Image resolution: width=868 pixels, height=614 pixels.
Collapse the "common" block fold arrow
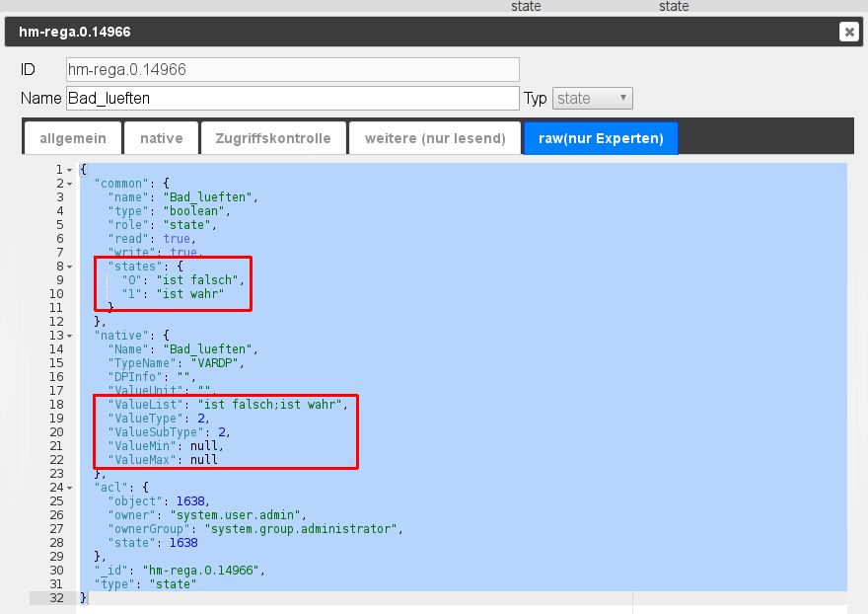70,184
